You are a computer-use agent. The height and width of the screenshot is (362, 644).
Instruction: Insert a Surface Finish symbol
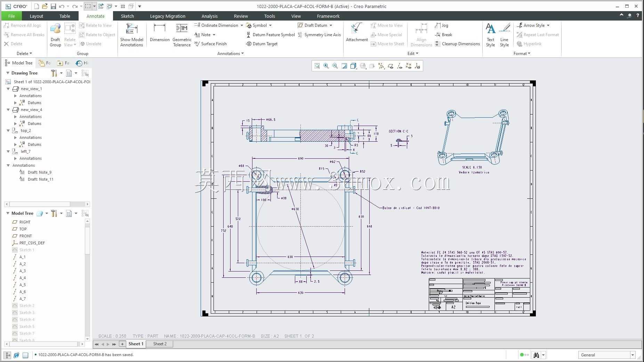click(210, 44)
